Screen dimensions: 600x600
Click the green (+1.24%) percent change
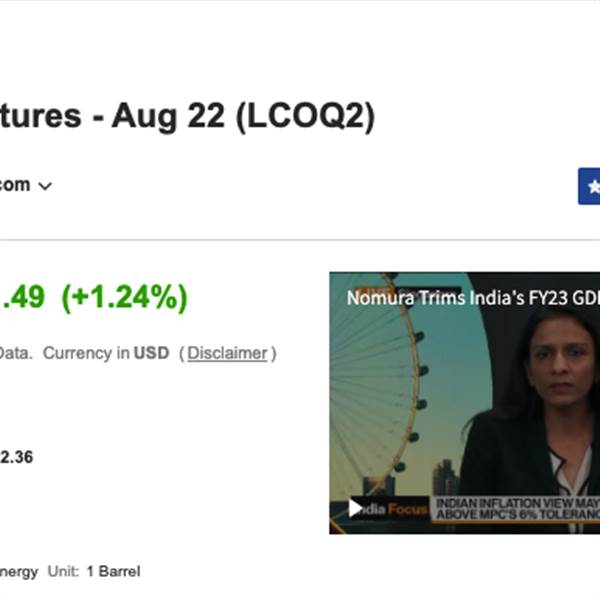click(124, 297)
